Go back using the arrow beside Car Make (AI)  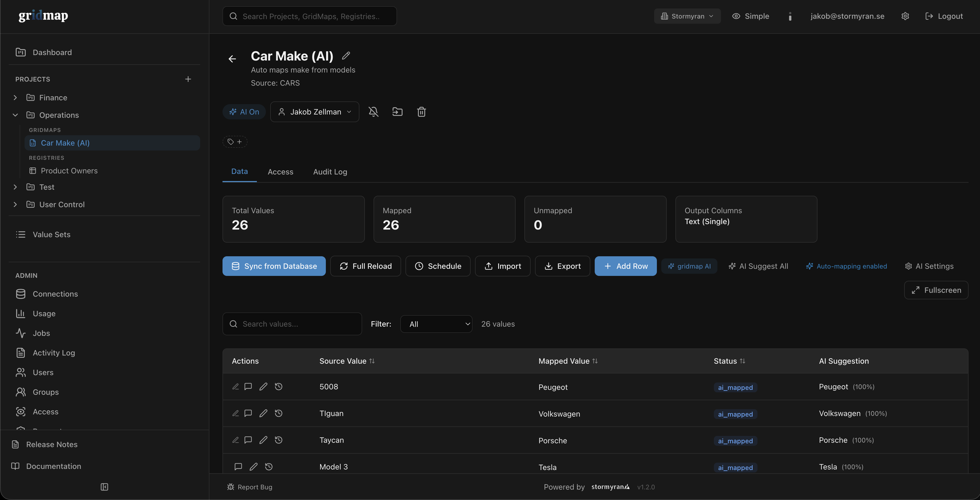click(x=232, y=59)
